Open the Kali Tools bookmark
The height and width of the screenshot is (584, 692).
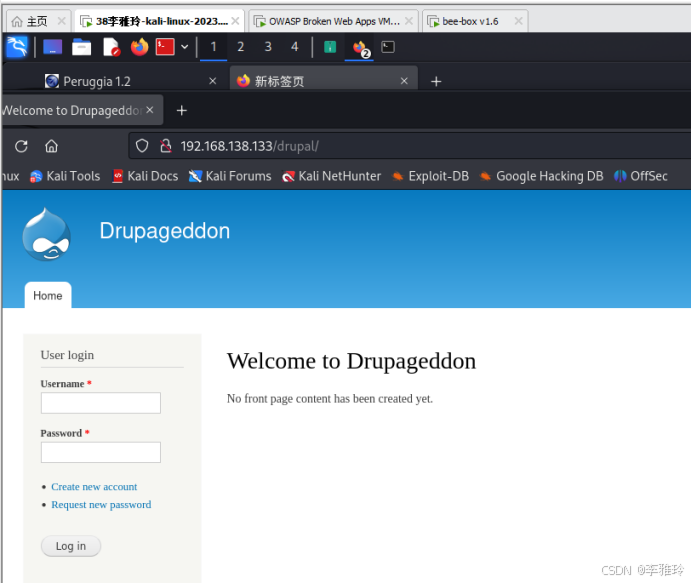pyautogui.click(x=65, y=177)
